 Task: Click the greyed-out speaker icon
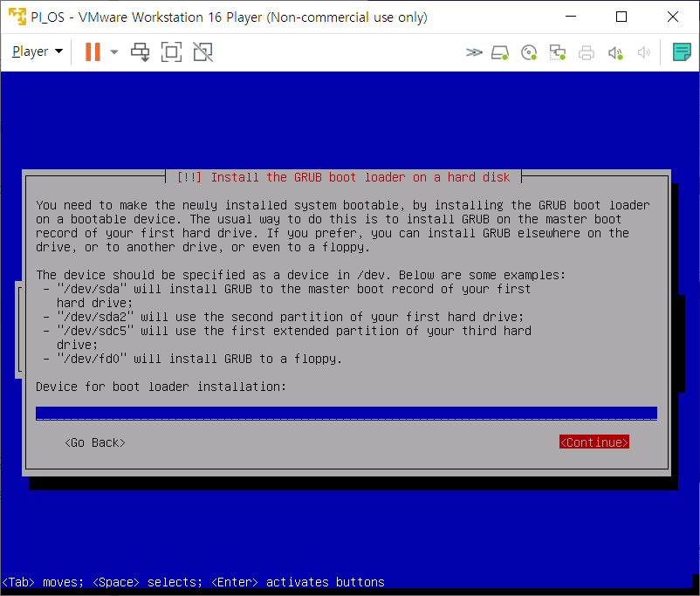pyautogui.click(x=644, y=52)
